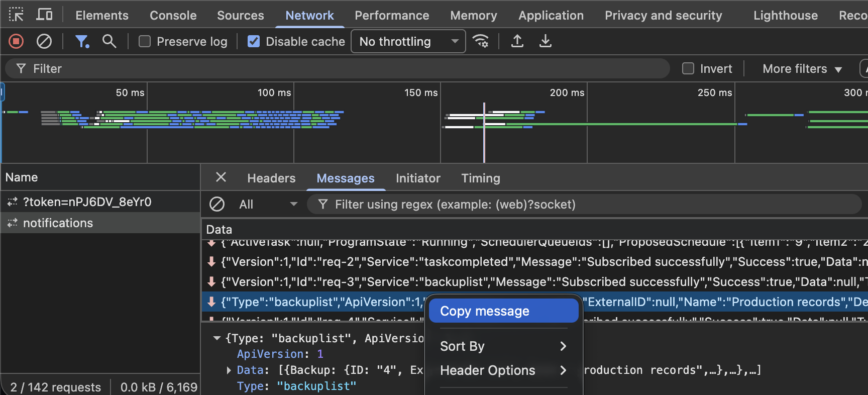
Task: Click the import HAR upload icon
Action: [x=517, y=41]
